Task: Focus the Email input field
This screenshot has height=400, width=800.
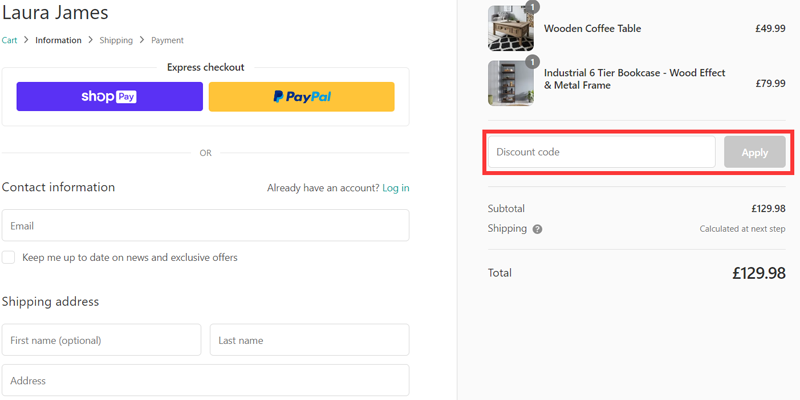Action: coord(206,226)
